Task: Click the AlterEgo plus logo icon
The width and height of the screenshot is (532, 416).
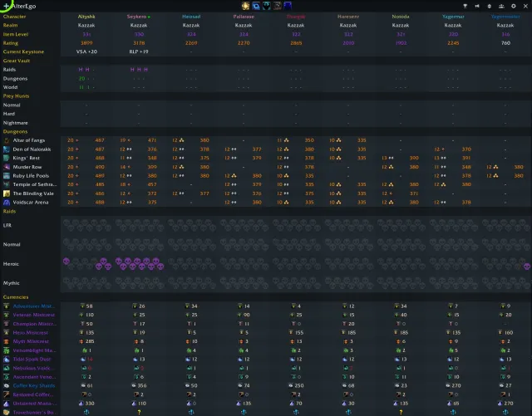Action: click(x=6, y=6)
